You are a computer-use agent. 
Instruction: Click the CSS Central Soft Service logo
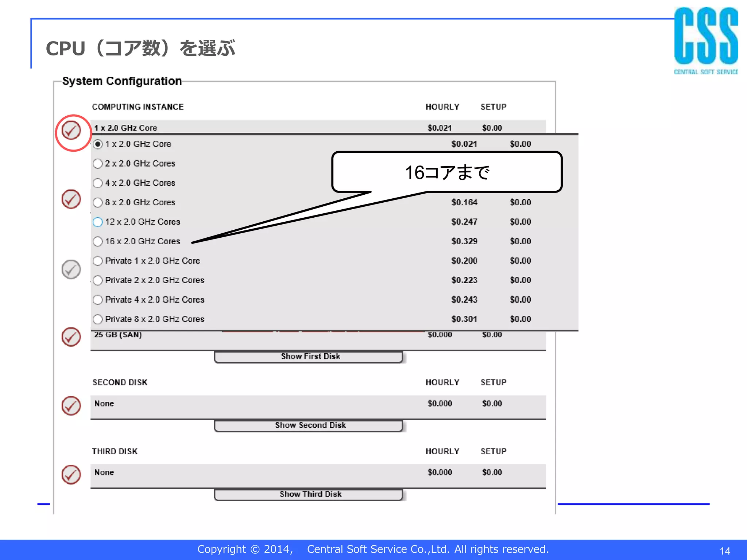coord(706,41)
